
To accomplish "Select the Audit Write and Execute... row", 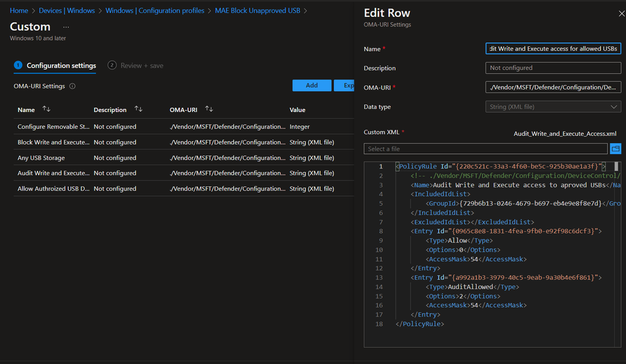I will (x=184, y=173).
